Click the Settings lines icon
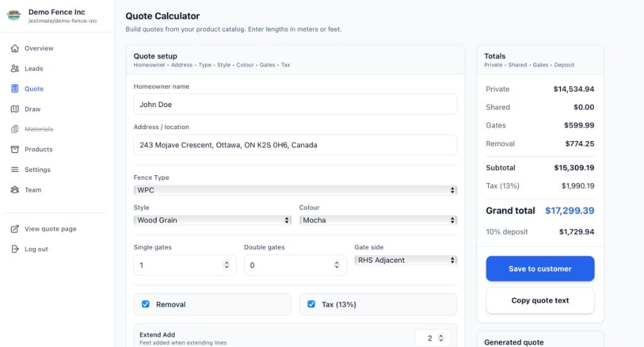This screenshot has height=347, width=644. (15, 169)
